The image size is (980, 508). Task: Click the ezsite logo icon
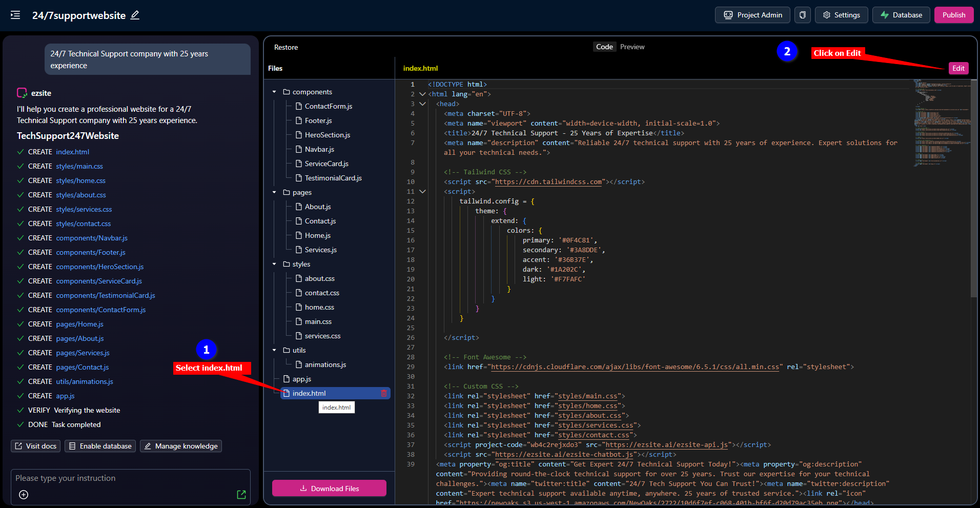22,93
